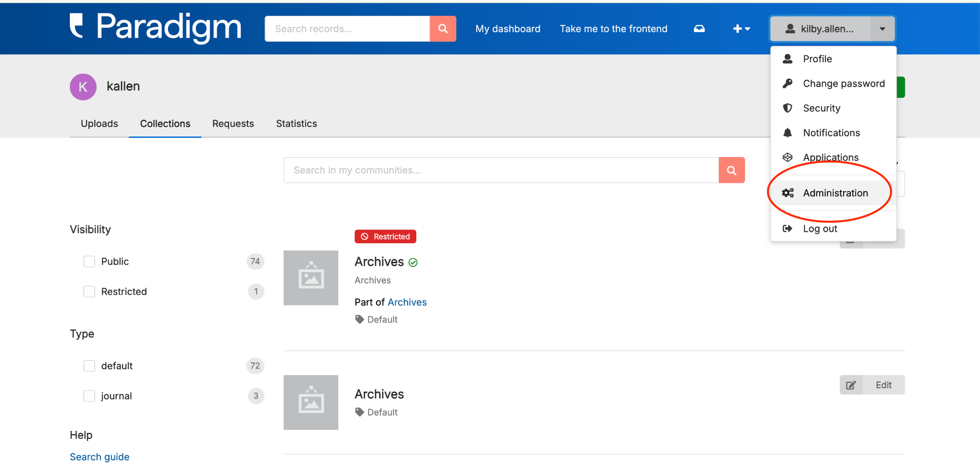Viewport: 980px width, 473px height.
Task: Open the inbox tray icon
Action: click(699, 29)
